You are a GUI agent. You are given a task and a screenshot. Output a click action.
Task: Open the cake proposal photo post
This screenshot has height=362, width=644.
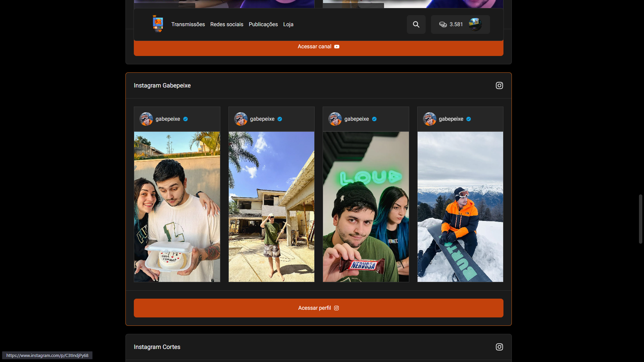point(177,206)
